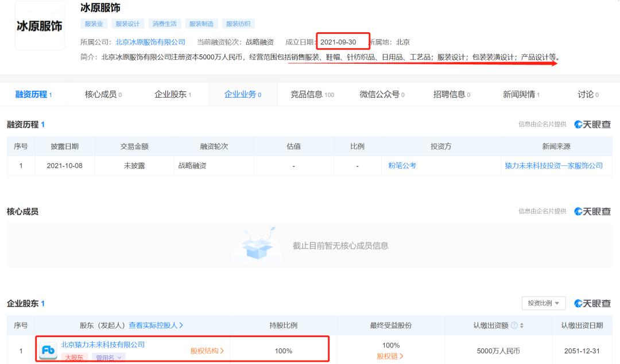The width and height of the screenshot is (620, 364).
Task: Click 天眼查 logo in 融资历程 section
Action: click(x=592, y=125)
